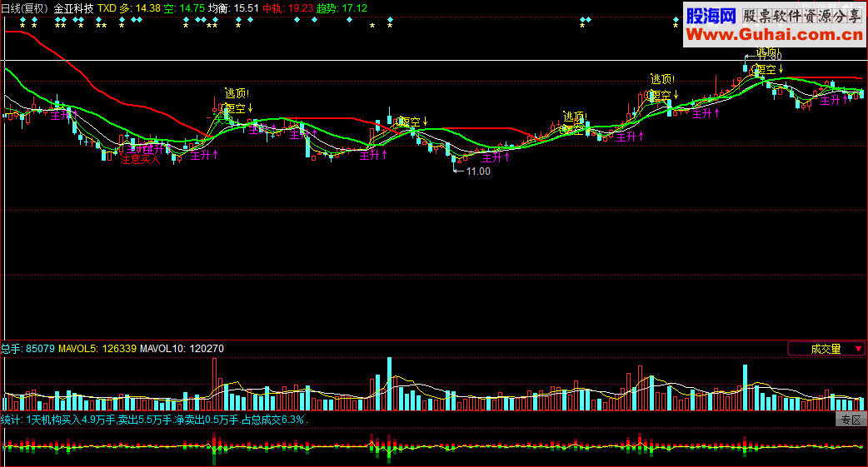Click the 17.80 highest price marker
This screenshot has height=467, width=868.
(770, 57)
